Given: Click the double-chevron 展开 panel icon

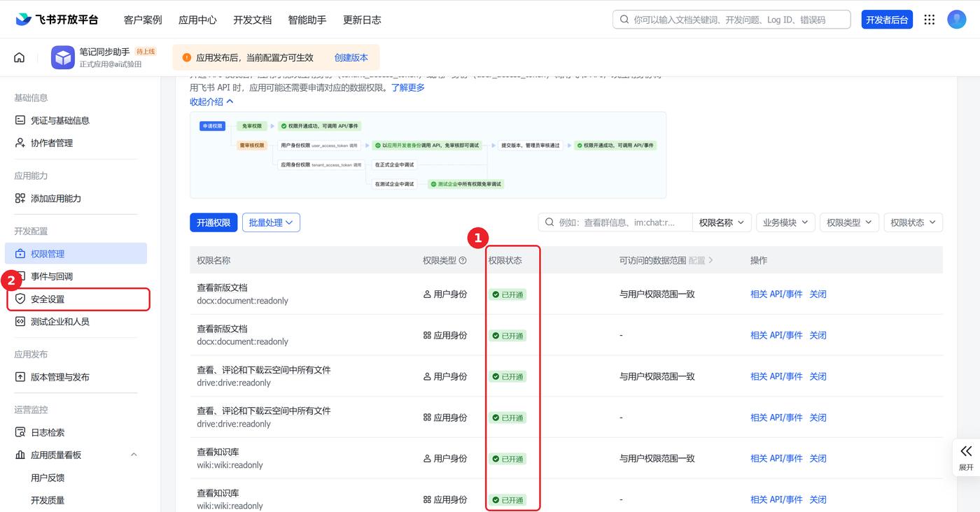Looking at the screenshot, I should 966,451.
